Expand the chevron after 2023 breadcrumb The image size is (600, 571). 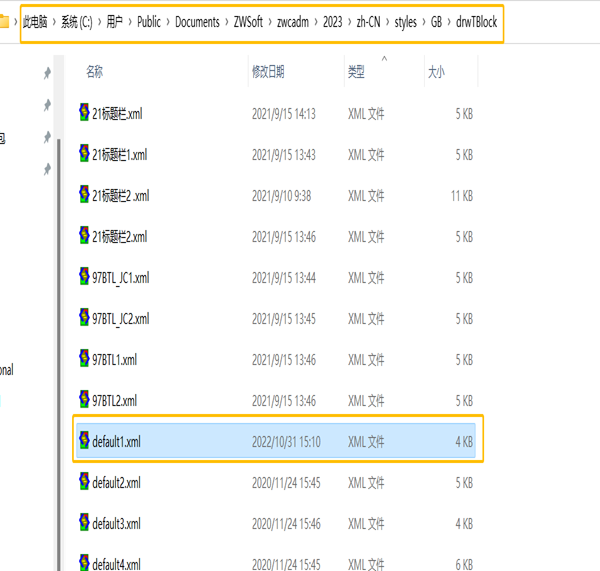[x=350, y=22]
